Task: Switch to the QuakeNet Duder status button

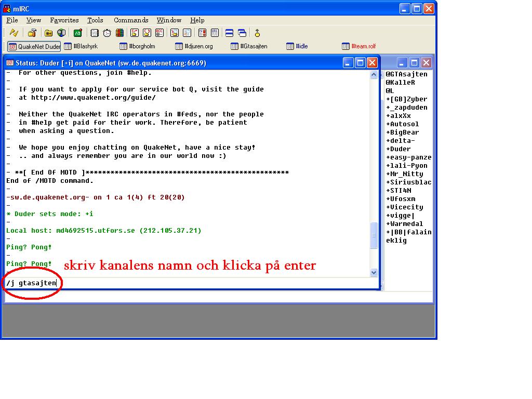Action: 34,46
